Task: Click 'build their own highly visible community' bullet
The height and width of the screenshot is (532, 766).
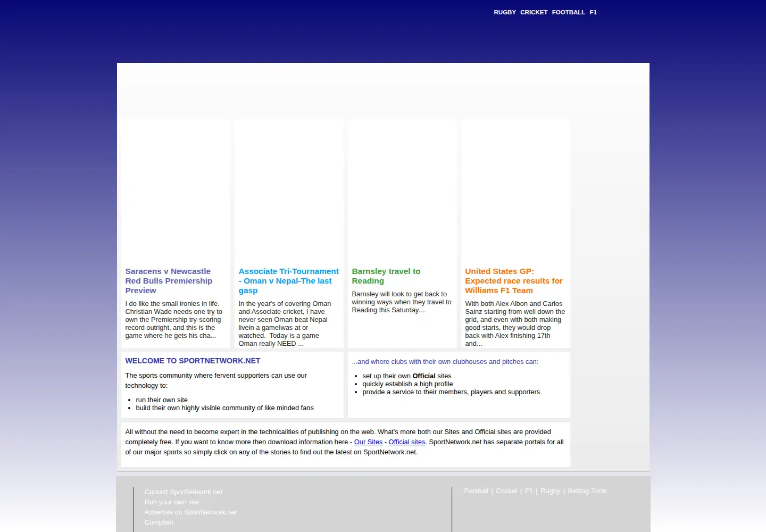Action: pyautogui.click(x=224, y=408)
